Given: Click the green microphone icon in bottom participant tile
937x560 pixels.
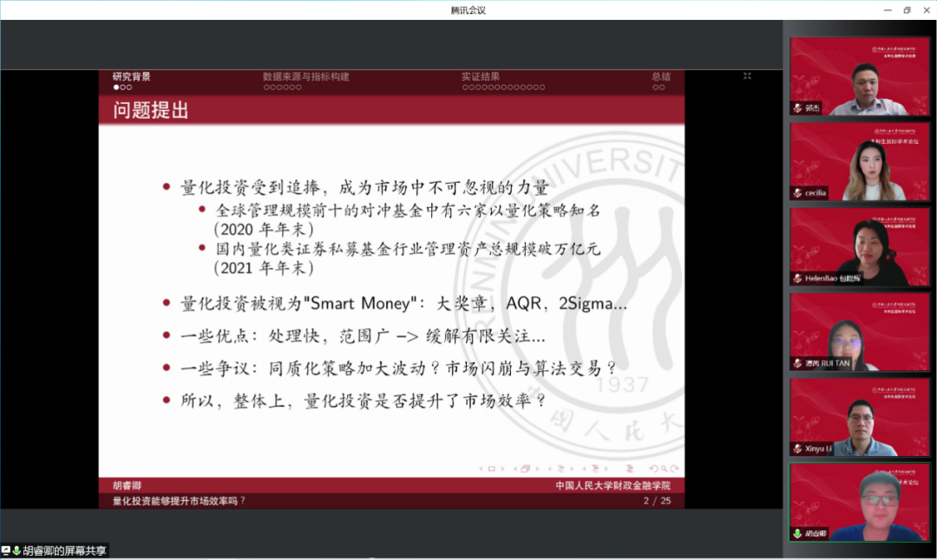Looking at the screenshot, I should pos(797,533).
